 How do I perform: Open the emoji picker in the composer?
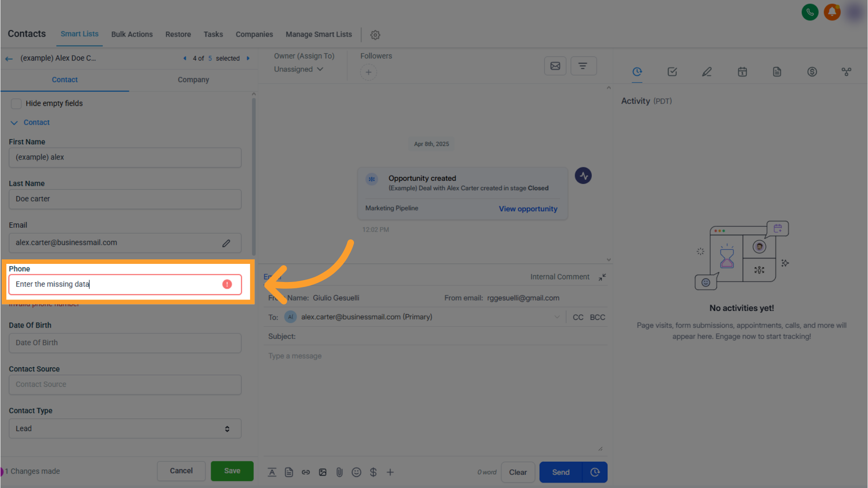[x=356, y=472]
